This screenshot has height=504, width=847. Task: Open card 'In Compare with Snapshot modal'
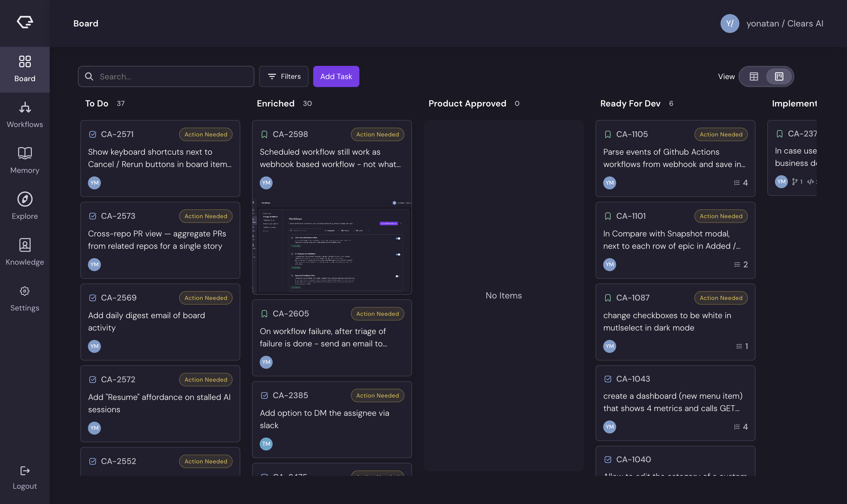coord(675,240)
